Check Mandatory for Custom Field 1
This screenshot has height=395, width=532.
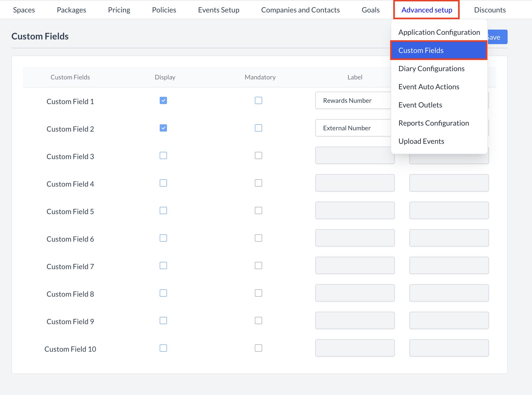(x=258, y=100)
